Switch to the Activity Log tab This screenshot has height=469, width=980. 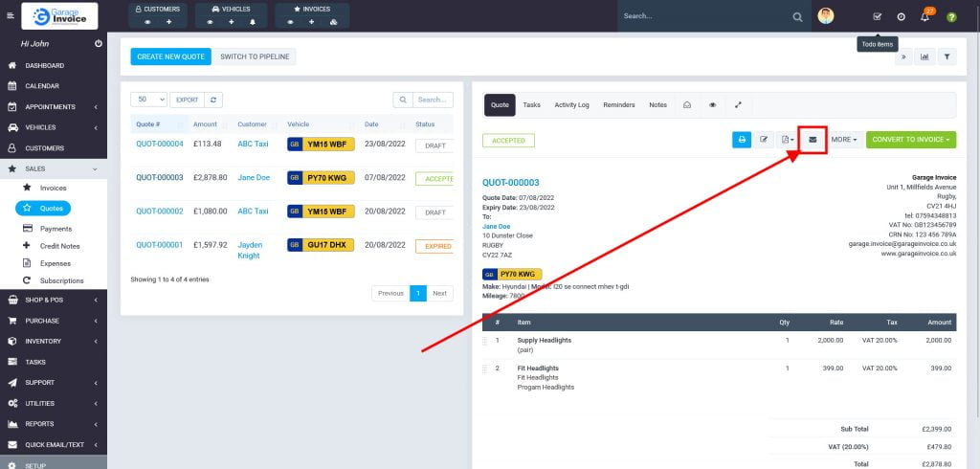click(571, 105)
